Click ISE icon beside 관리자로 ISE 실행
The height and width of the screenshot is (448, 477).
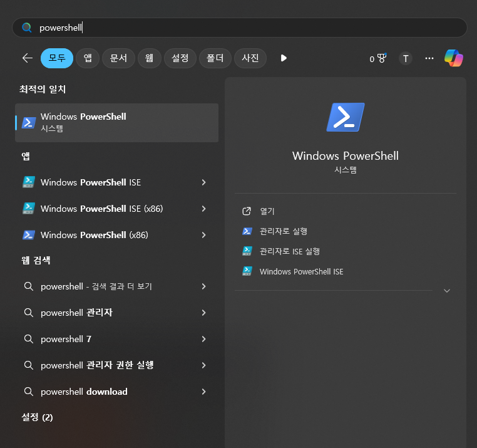(247, 251)
